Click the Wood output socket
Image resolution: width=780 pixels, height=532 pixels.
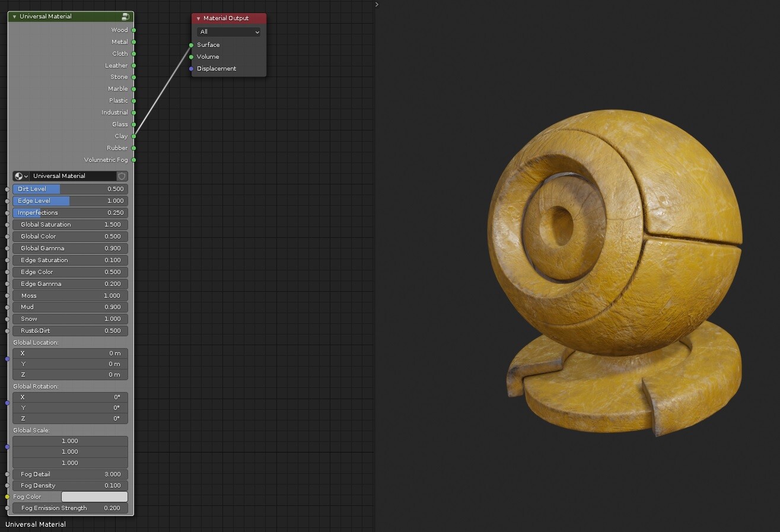tap(133, 30)
